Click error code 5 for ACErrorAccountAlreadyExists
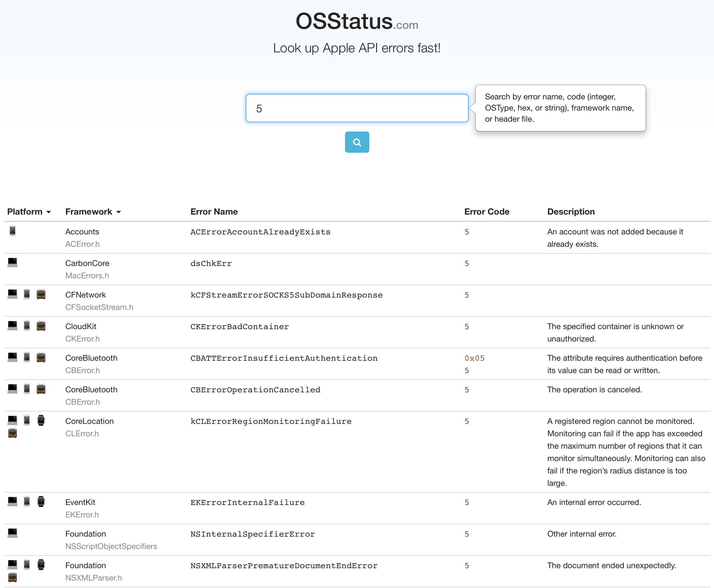 (467, 232)
